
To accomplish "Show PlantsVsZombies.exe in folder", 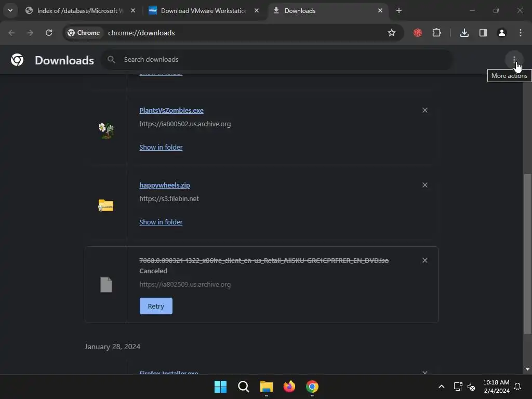I will [x=161, y=147].
